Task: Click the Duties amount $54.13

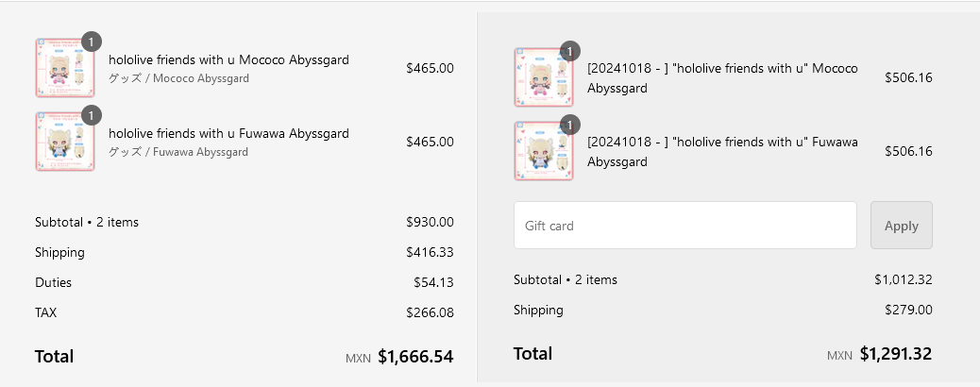Action: coord(433,282)
